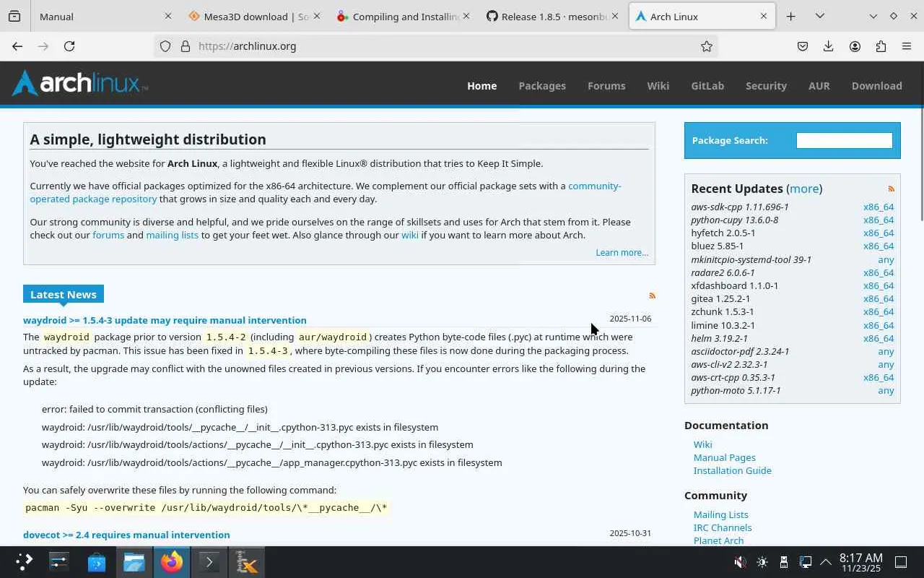924x578 pixels.
Task: Open the Packages menu item
Action: [x=542, y=85]
